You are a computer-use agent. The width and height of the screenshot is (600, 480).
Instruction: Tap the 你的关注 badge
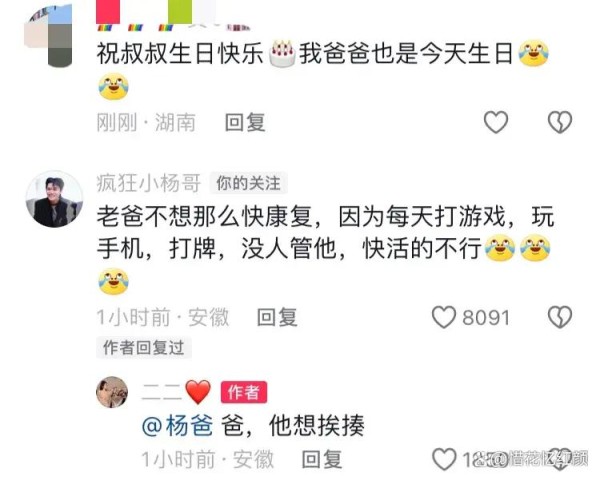pos(248,183)
